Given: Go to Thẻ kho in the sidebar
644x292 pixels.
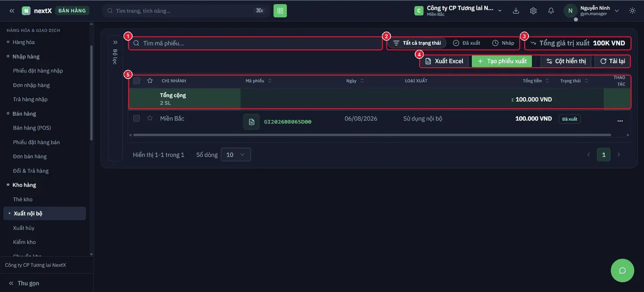Looking at the screenshot, I should click(23, 200).
